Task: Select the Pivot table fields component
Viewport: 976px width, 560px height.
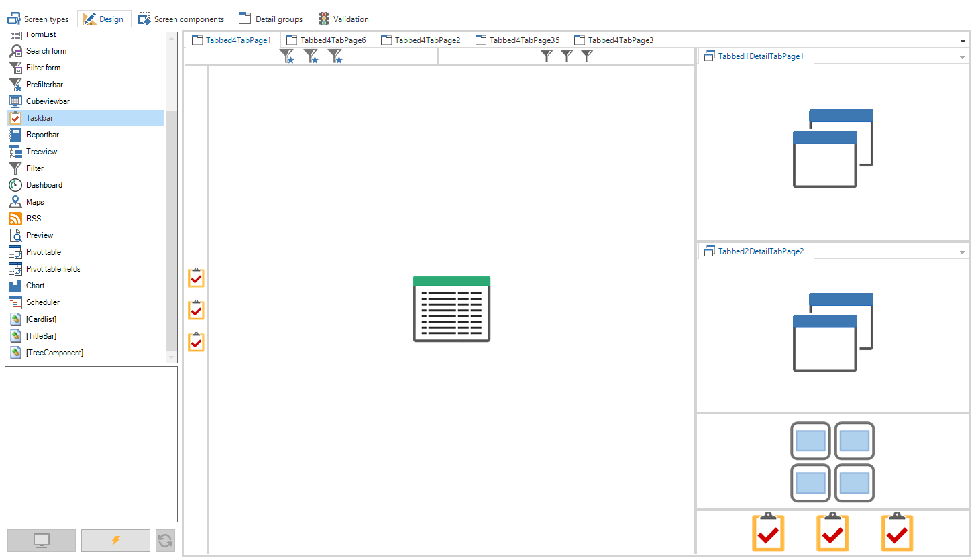Action: coord(85,269)
